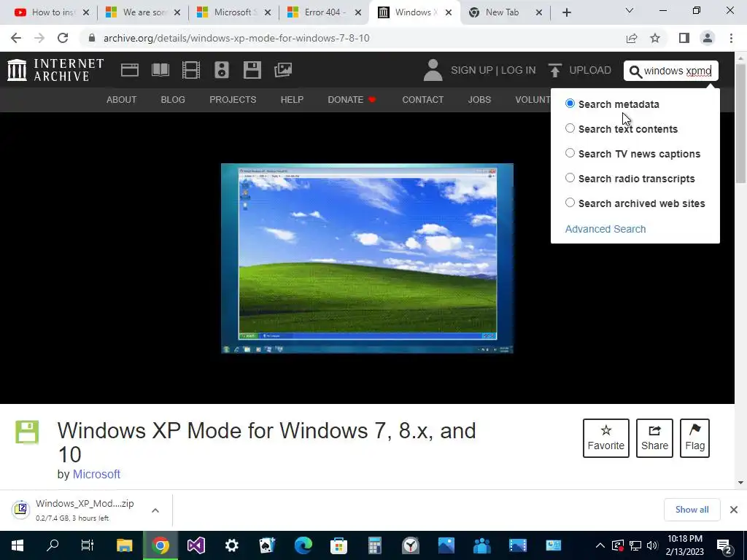
Task: Open the Texts (books) icon
Action: click(160, 70)
